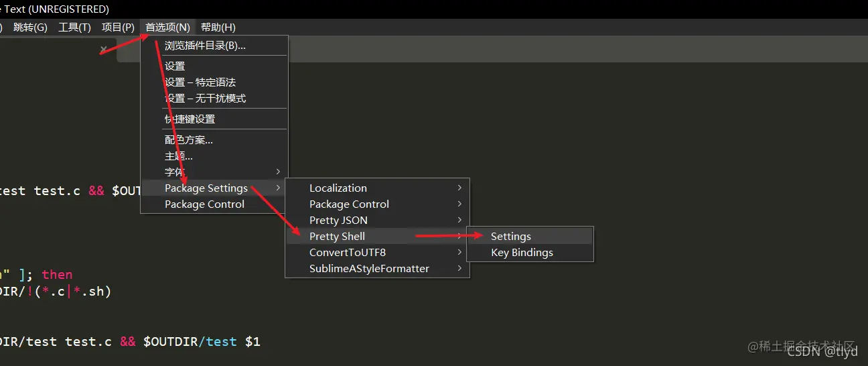The height and width of the screenshot is (366, 868).
Task: Select 浏览插件目录(B)... menu entry
Action: click(214, 46)
